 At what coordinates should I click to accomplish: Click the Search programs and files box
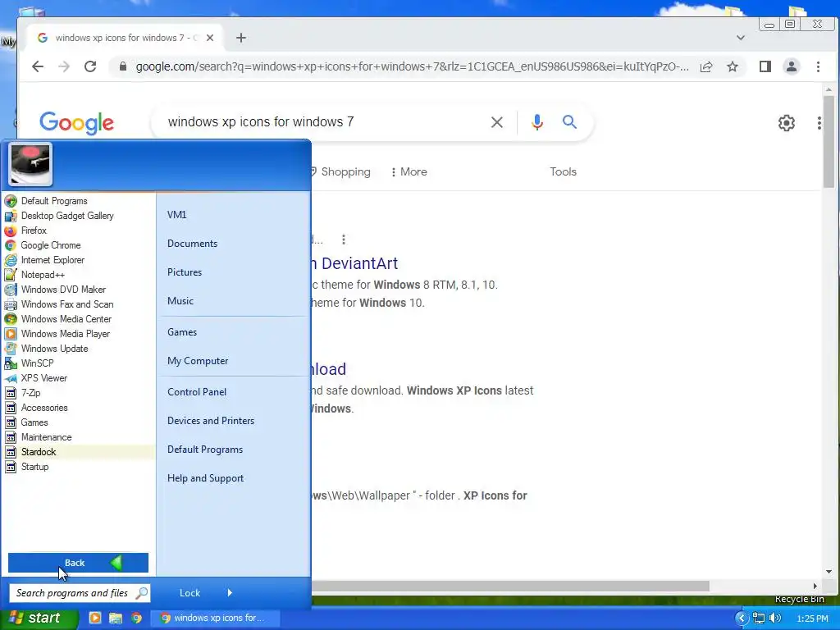(x=80, y=593)
